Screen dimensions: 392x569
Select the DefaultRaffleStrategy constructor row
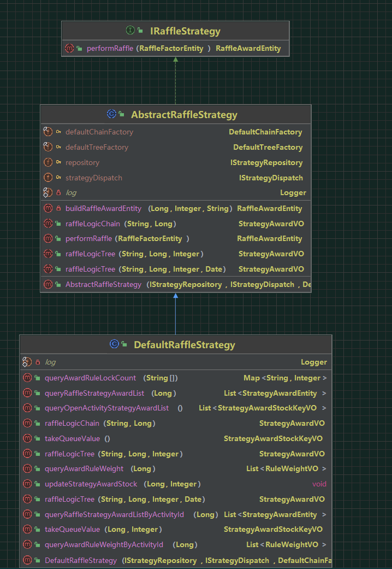pyautogui.click(x=175, y=560)
